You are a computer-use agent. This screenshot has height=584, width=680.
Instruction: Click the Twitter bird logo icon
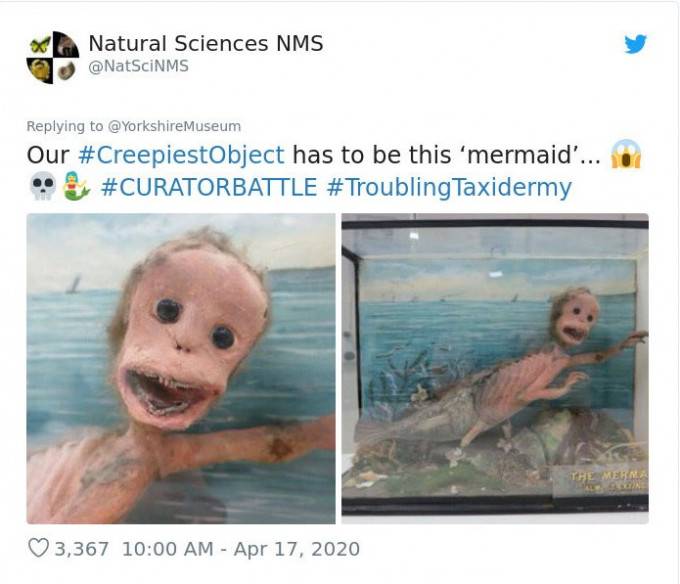pyautogui.click(x=635, y=44)
